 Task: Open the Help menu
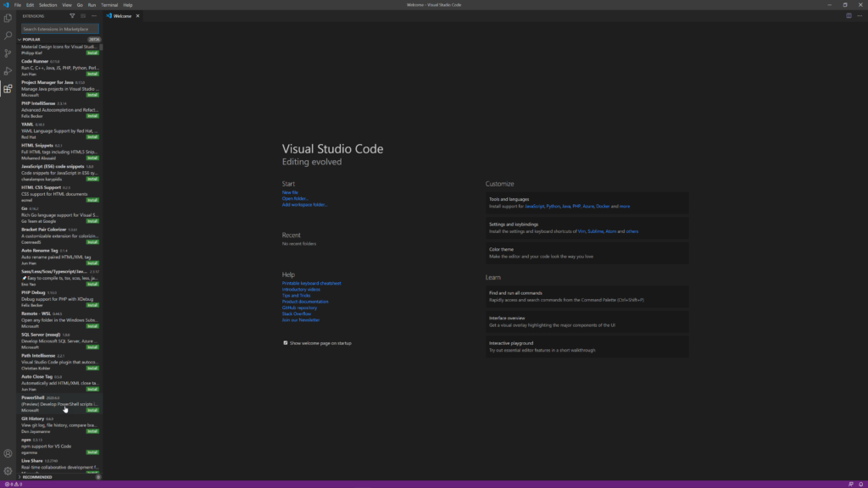pos(128,5)
